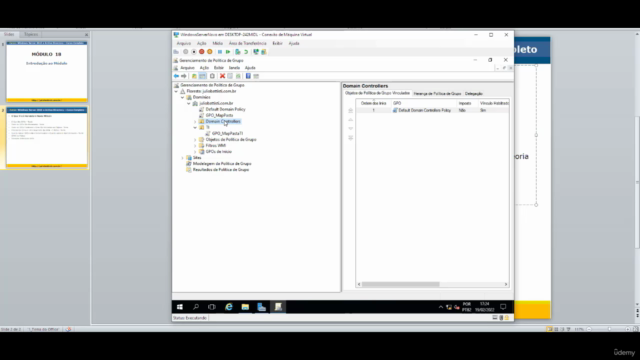Expand the Filtros WMI node
Image resolution: width=640 pixels, height=360 pixels.
195,146
